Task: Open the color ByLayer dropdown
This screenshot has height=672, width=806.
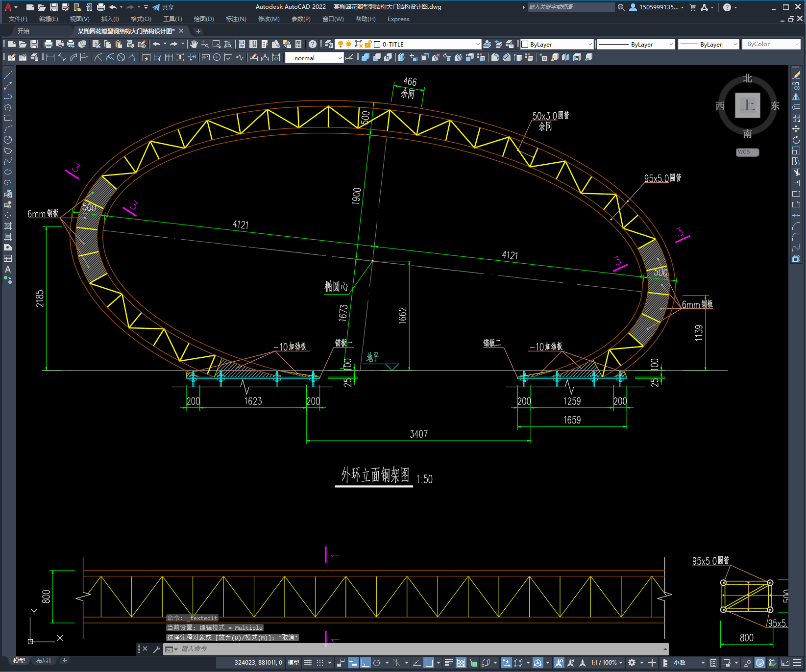Action: click(x=557, y=44)
